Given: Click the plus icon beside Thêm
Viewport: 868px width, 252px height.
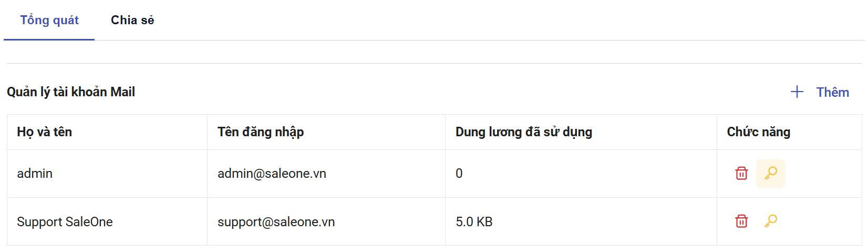Looking at the screenshot, I should coord(797,92).
